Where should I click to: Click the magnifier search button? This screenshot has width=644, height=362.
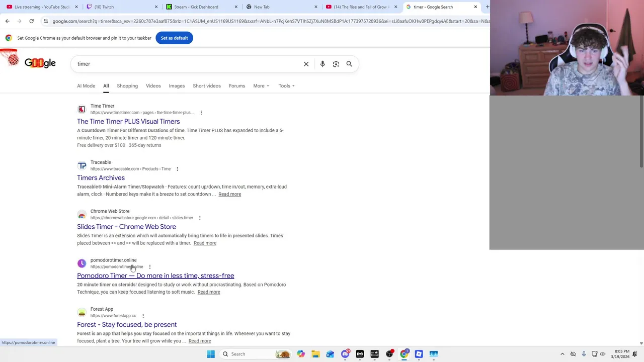click(x=349, y=64)
